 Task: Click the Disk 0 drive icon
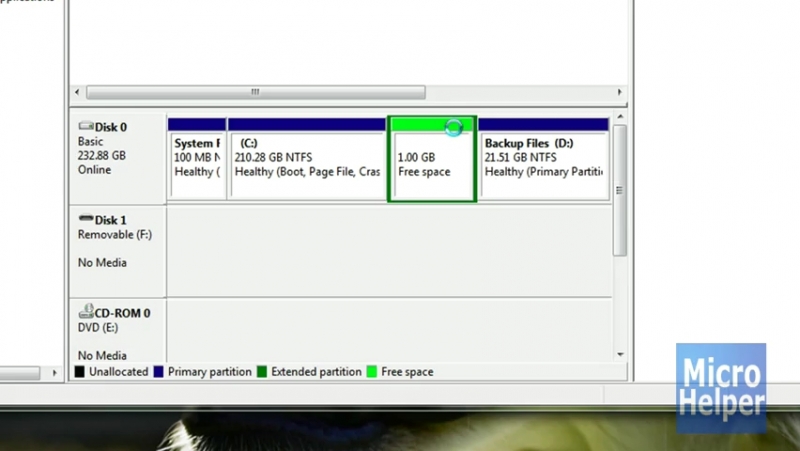pos(85,127)
